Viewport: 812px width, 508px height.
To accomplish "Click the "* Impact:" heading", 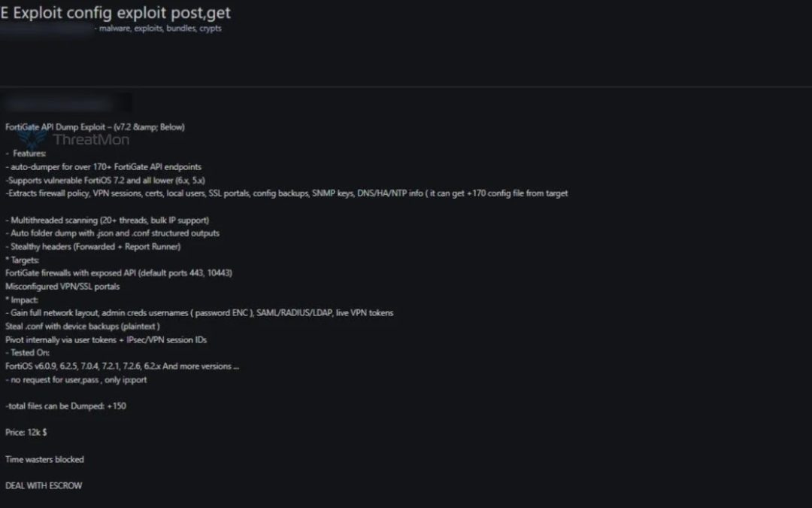I will tap(22, 300).
